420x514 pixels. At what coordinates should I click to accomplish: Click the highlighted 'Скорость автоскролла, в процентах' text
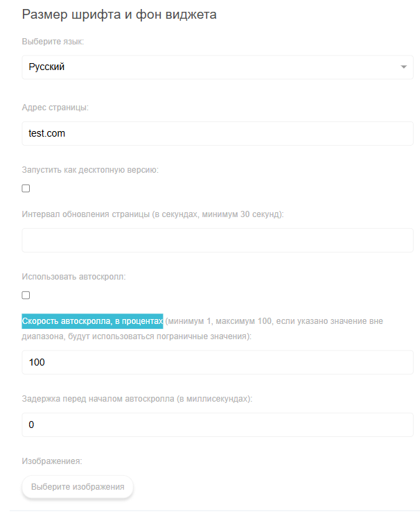[x=92, y=321]
